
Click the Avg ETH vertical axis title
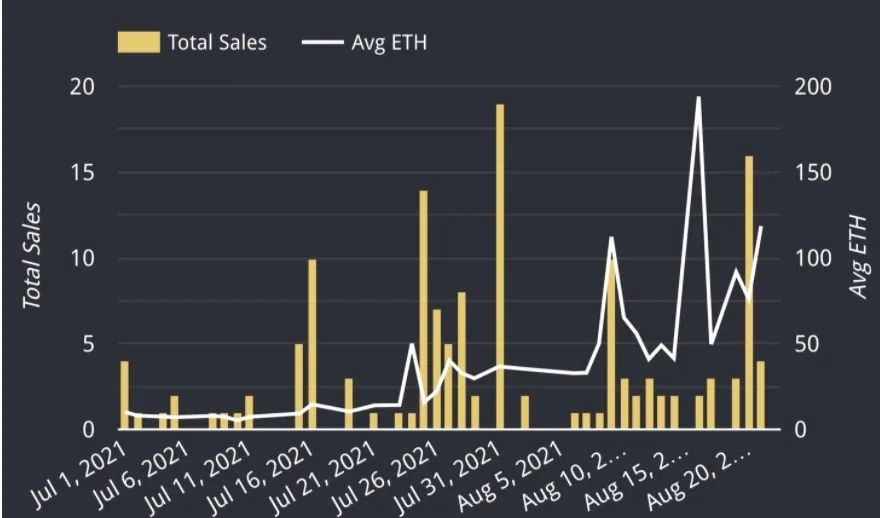click(856, 256)
